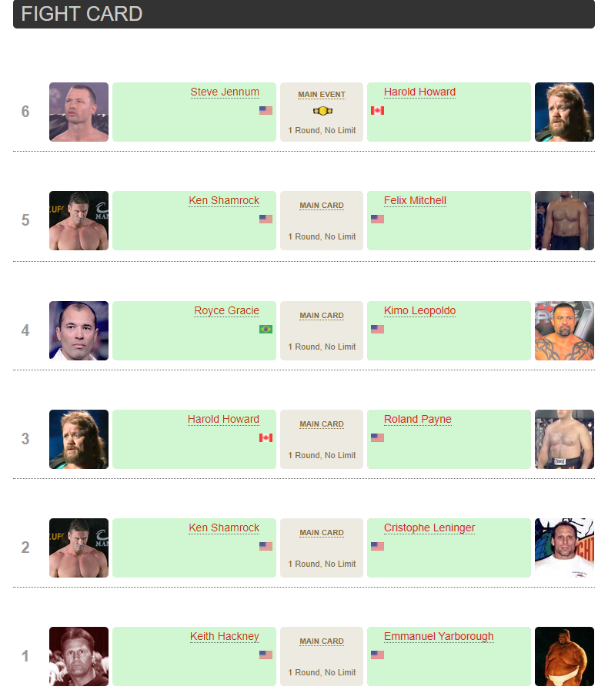Click the Canadian flag in the main event row
Viewport: 608px width, 700px height.
coord(377,111)
